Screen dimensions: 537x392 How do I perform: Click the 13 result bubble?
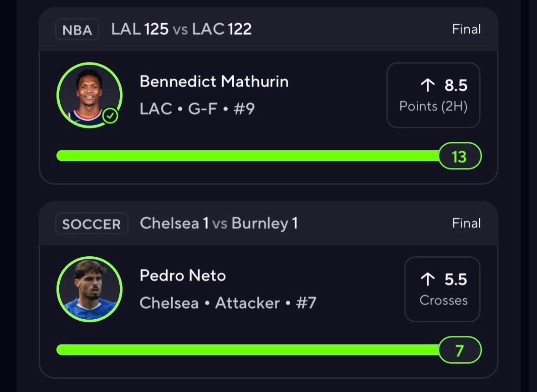pyautogui.click(x=460, y=156)
